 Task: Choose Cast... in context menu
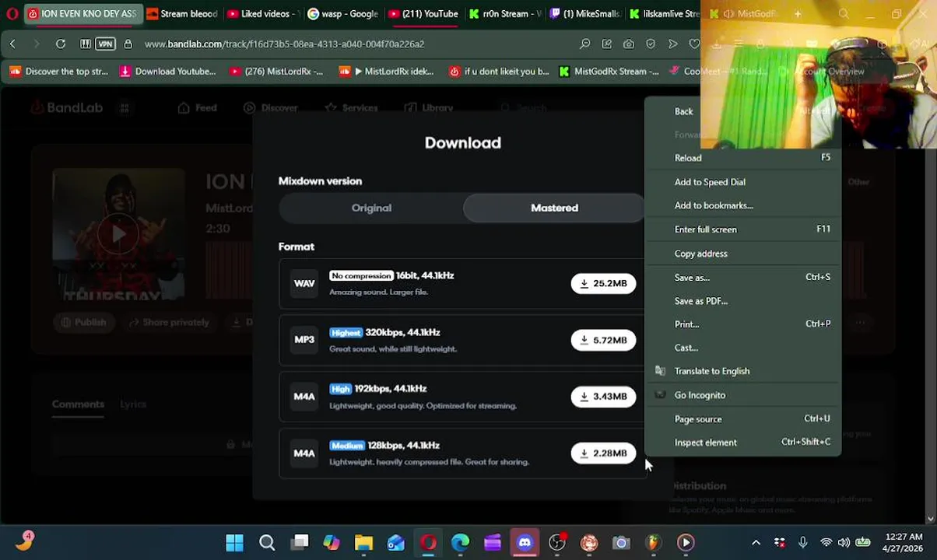tap(742, 348)
